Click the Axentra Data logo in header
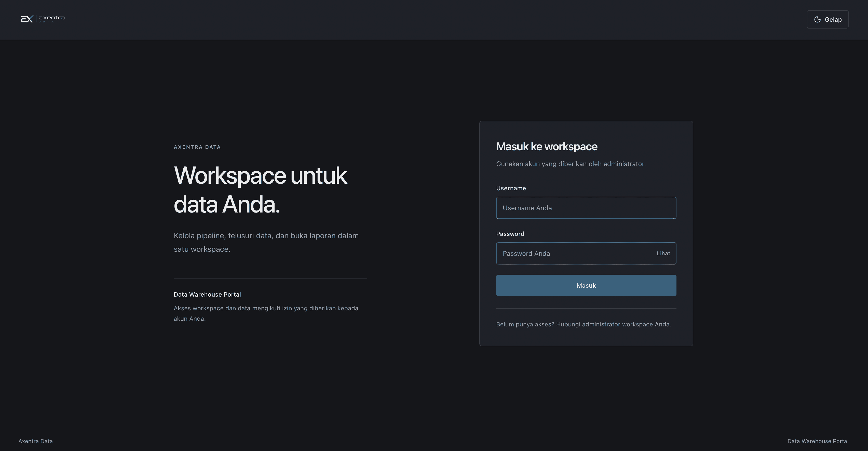The image size is (868, 451). tap(43, 19)
